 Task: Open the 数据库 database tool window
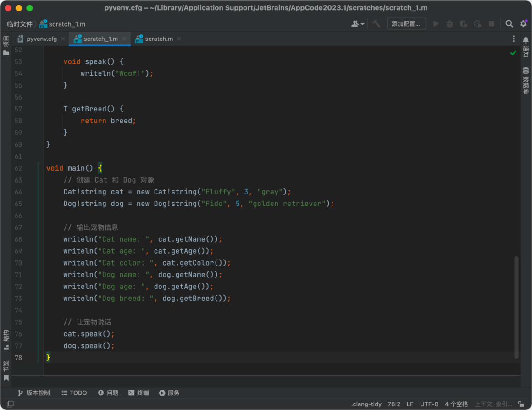coord(526,80)
